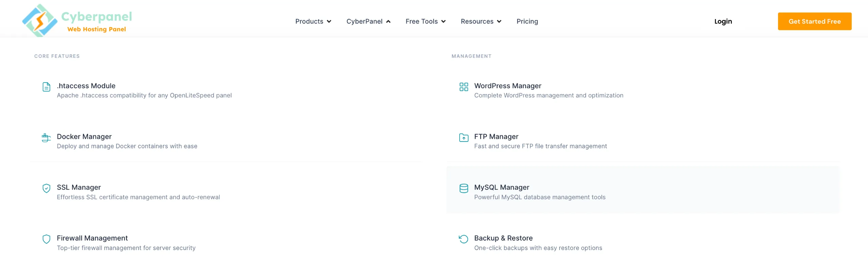Screen dimensions: 868x266
Task: Open the MySQL Manager link
Action: pos(501,187)
